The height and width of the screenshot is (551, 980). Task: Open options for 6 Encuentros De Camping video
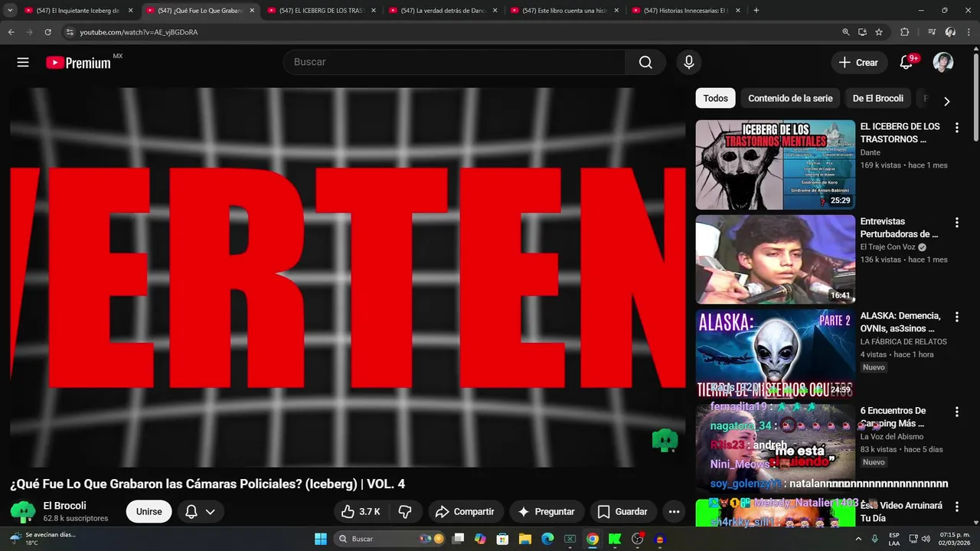pos(956,412)
